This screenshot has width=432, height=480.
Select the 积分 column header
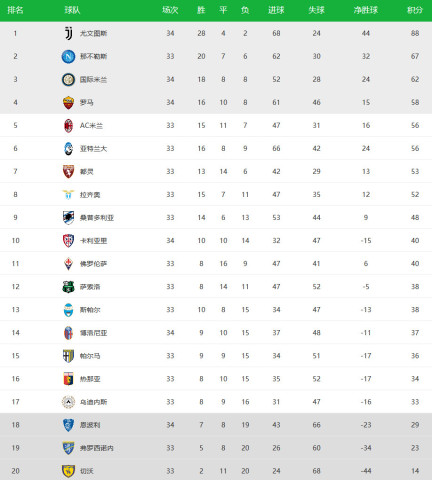tap(415, 10)
